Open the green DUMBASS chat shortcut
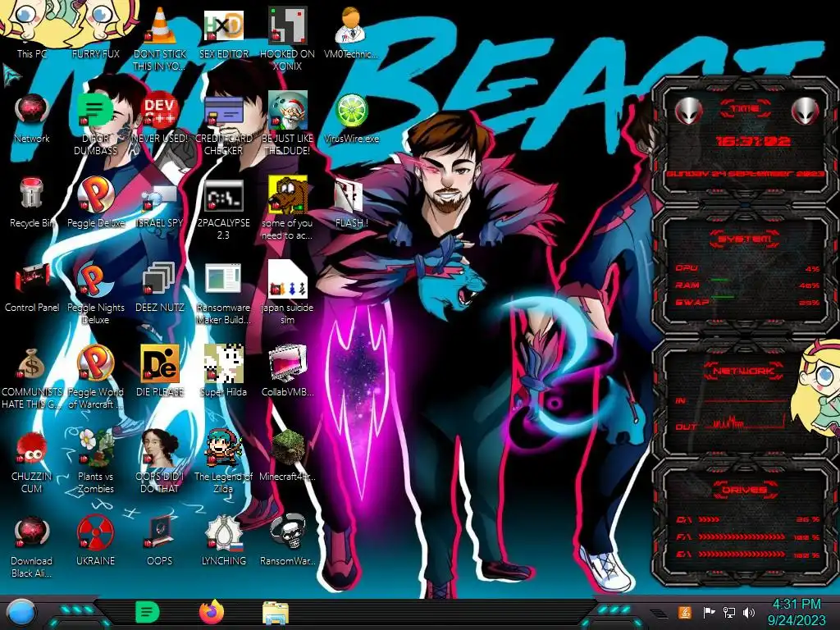 pos(95,123)
